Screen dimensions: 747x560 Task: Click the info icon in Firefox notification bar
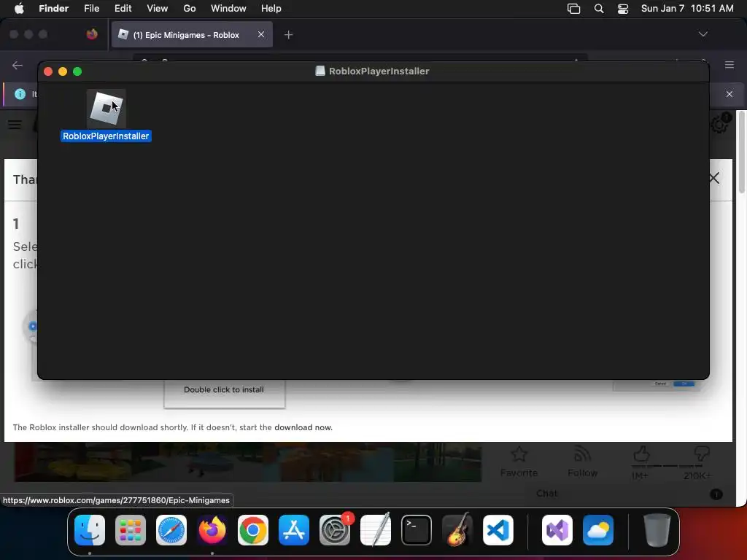point(20,94)
